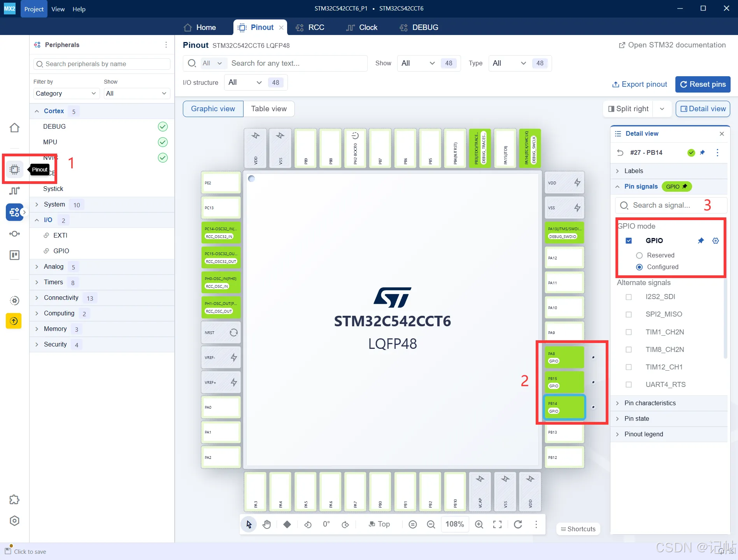
Task: Switch to the Clock tab
Action: point(362,27)
